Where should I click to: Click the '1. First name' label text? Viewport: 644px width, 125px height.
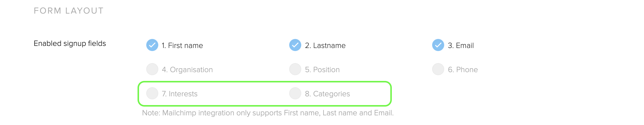[x=182, y=46]
